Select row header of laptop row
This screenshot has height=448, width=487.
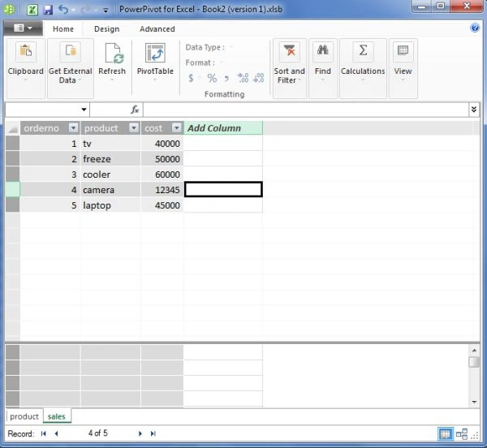13,205
